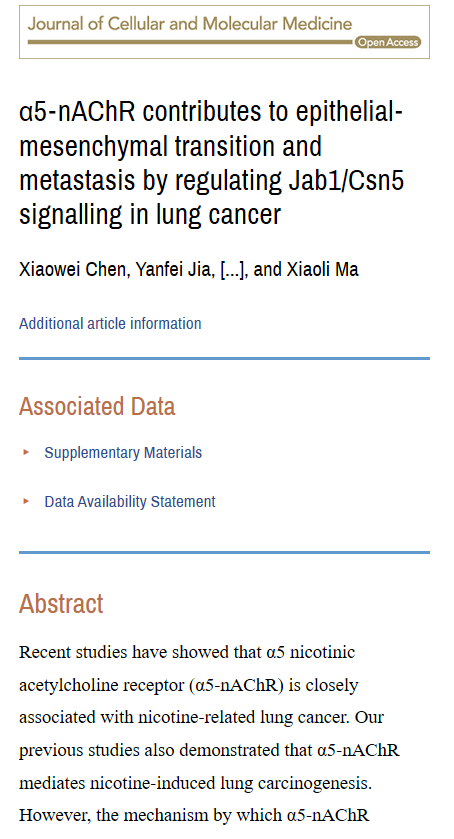
Task: Expand the Data Availability Statement triangle
Action: [x=26, y=501]
